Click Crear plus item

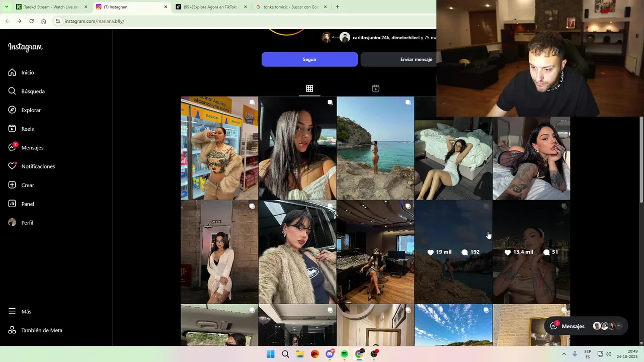tap(21, 185)
